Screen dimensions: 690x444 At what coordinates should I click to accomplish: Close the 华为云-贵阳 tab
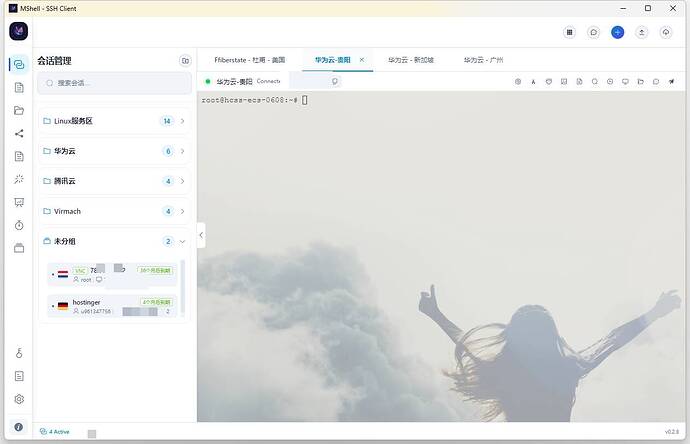[x=362, y=59]
